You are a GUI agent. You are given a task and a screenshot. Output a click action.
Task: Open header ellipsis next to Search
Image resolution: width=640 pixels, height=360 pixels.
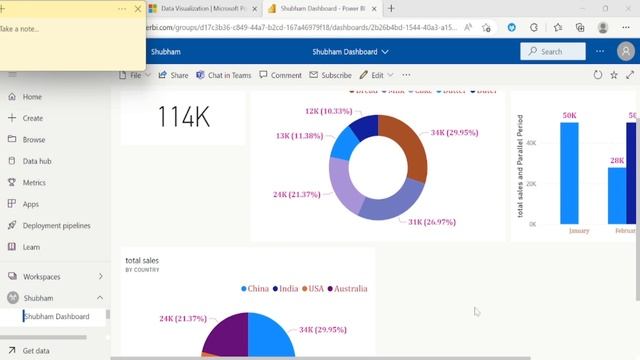coord(600,51)
